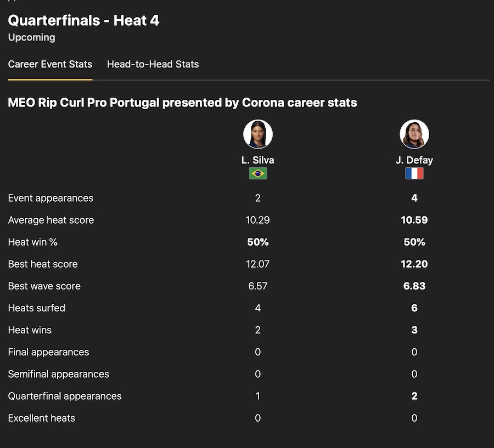Click the Heat win % label
The image size is (494, 448).
tap(32, 242)
